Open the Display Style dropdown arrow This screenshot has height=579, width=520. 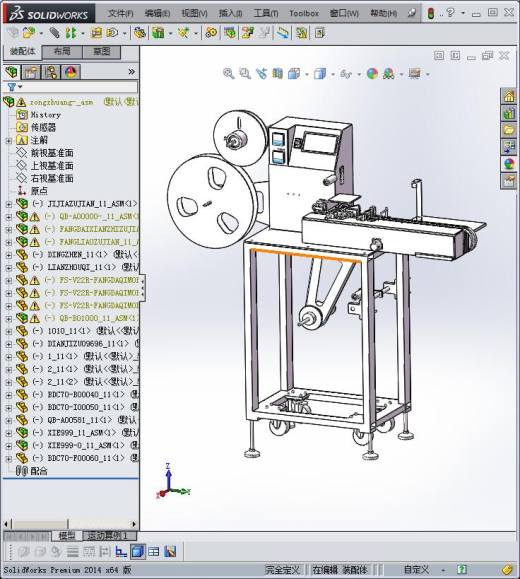(x=332, y=74)
